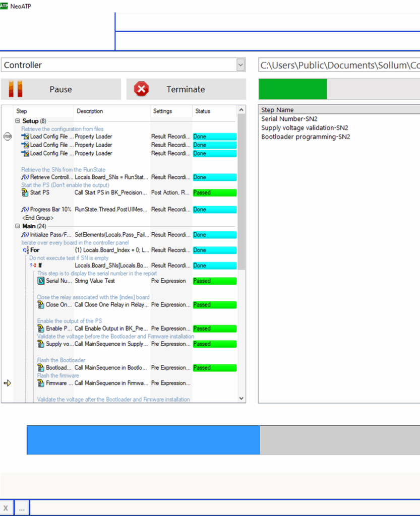Select the Bootload... step icon
The height and width of the screenshot is (516, 420).
click(x=41, y=367)
